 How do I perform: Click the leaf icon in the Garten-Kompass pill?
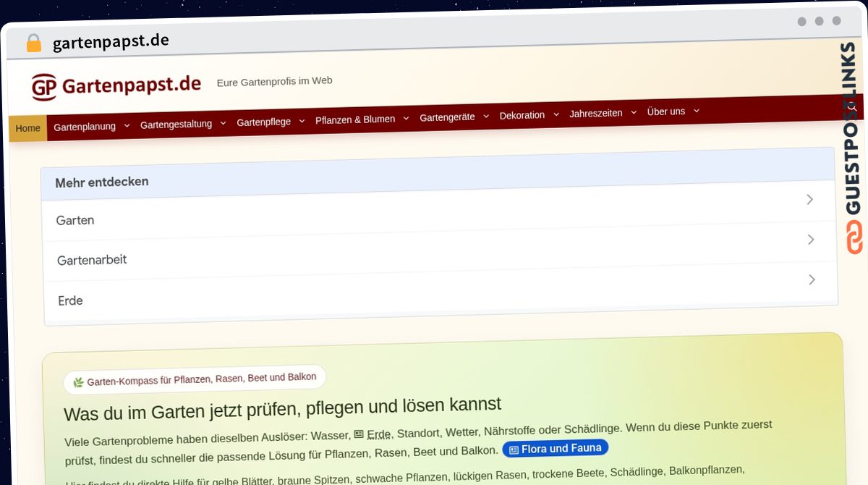pos(78,382)
